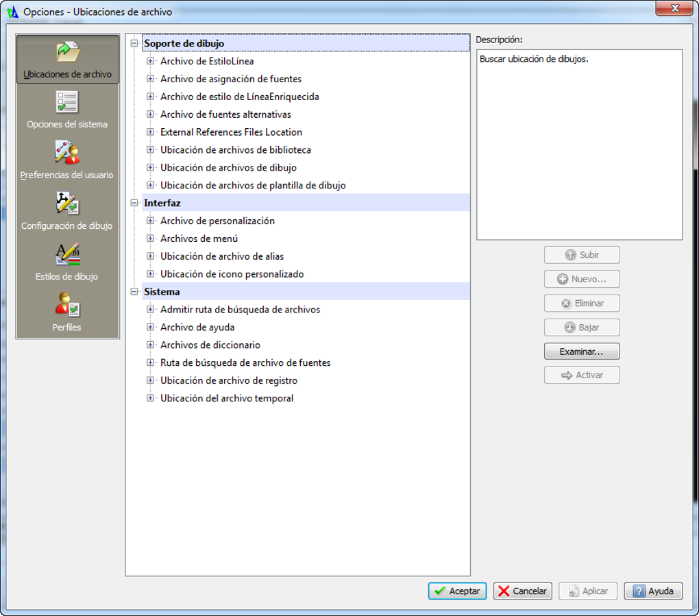Viewport: 699px width, 616px height.
Task: Collapse the Interfaz group
Action: tap(134, 203)
